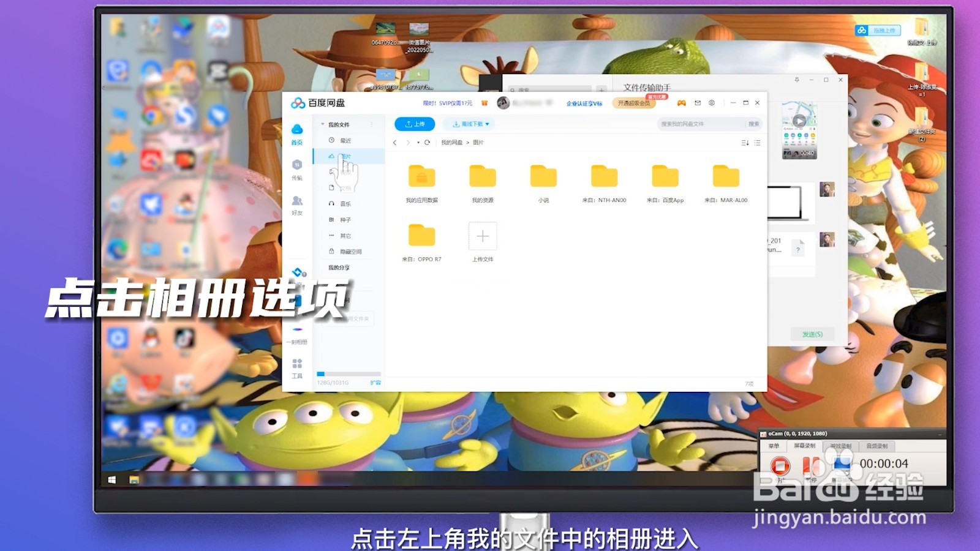
Task: Open the 来自：MAR-AL00 folder
Action: pos(726,183)
